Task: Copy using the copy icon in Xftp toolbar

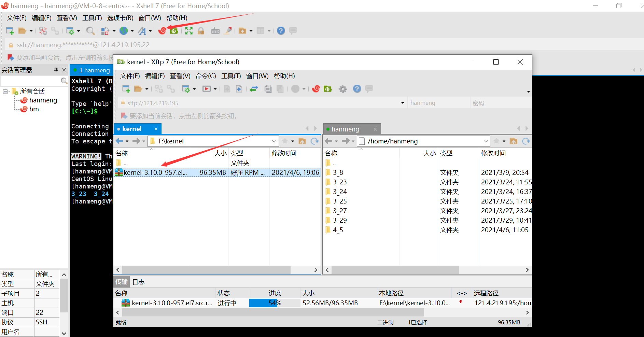Action: tap(268, 89)
